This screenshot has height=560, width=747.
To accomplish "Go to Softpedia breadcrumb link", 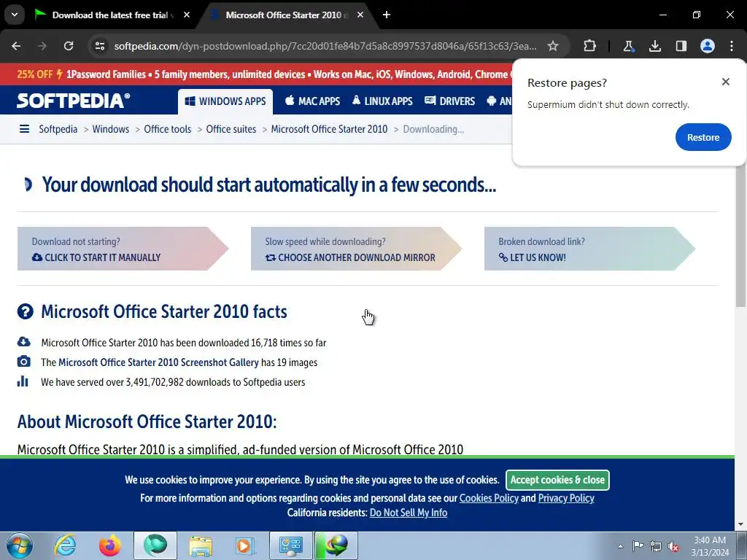I will (x=58, y=129).
